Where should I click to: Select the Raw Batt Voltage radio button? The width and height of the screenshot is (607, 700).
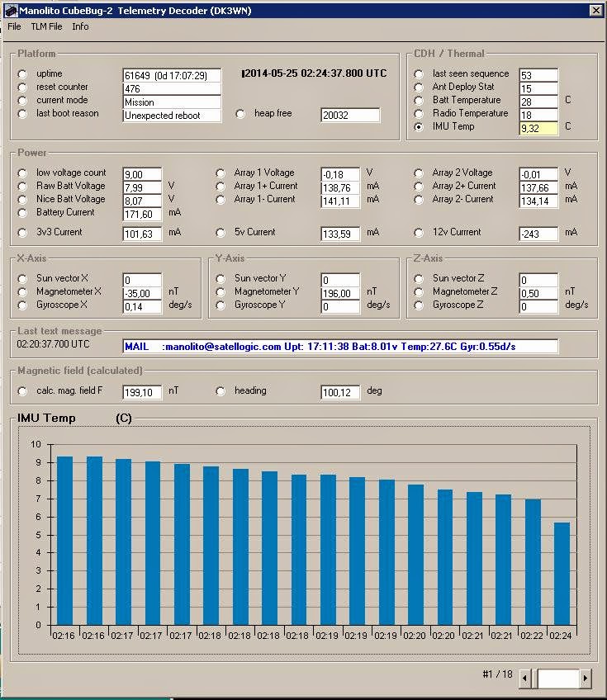22,187
